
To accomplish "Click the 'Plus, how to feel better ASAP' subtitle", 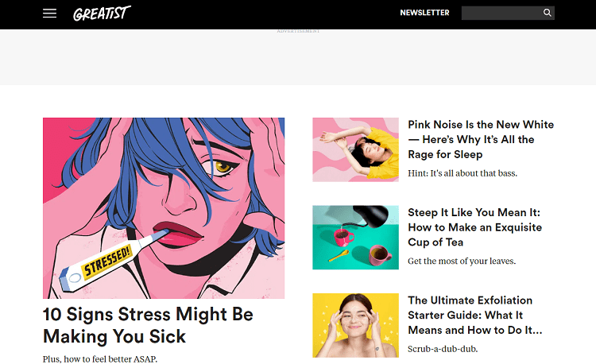I will 99,359.
